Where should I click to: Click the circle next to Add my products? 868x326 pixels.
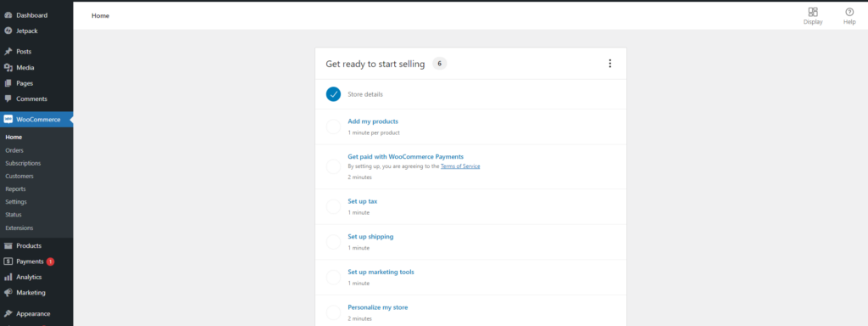[333, 126]
